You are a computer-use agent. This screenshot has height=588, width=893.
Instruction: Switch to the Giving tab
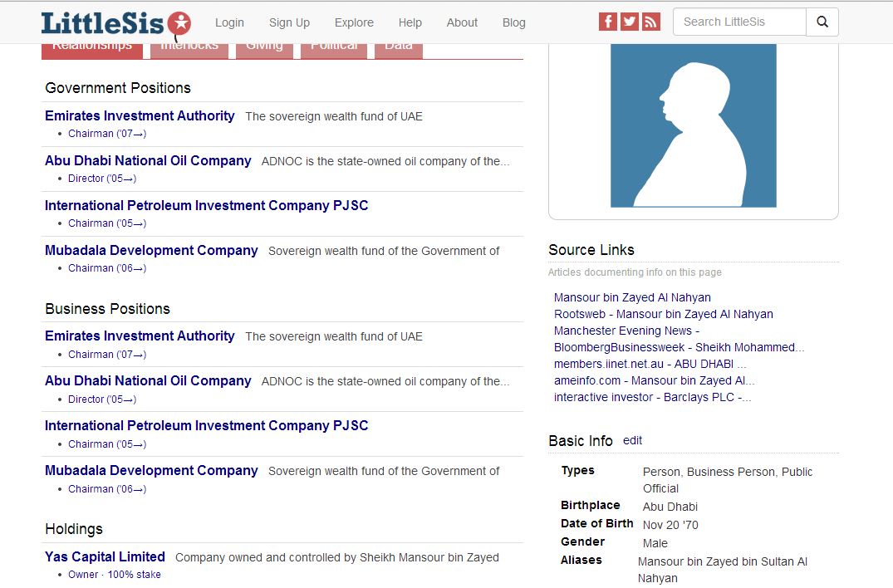pyautogui.click(x=264, y=49)
